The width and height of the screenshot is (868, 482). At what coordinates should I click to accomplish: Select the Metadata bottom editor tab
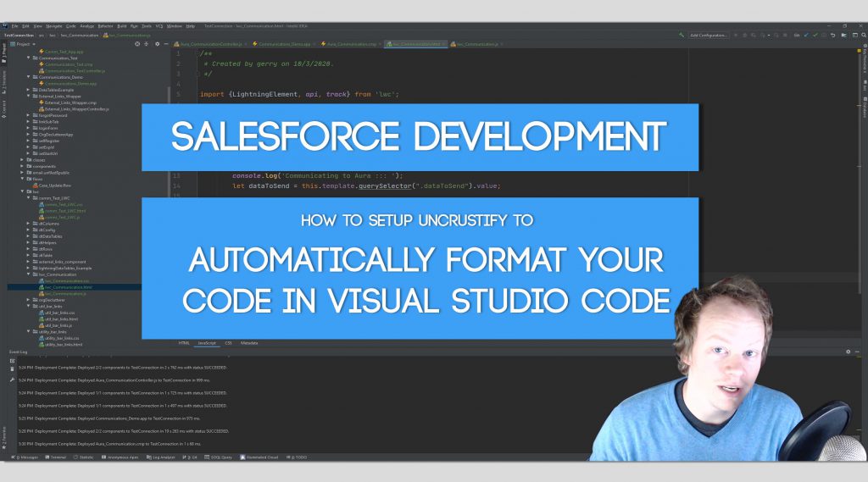[249, 343]
